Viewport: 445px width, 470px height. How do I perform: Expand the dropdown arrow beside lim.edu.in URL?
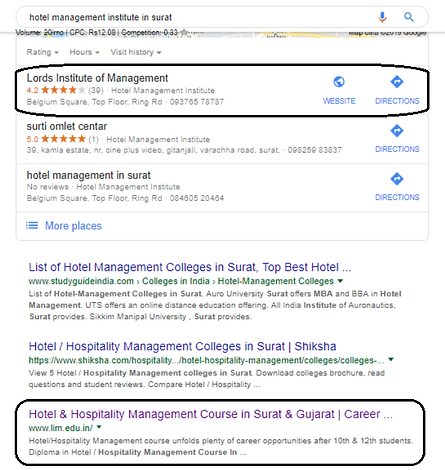99,427
